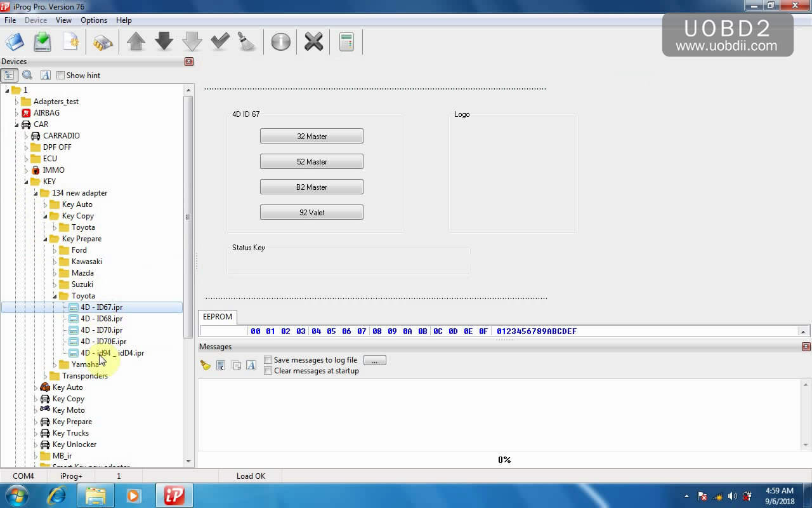The image size is (812, 508).
Task: Click the 32 Master button
Action: tap(311, 135)
